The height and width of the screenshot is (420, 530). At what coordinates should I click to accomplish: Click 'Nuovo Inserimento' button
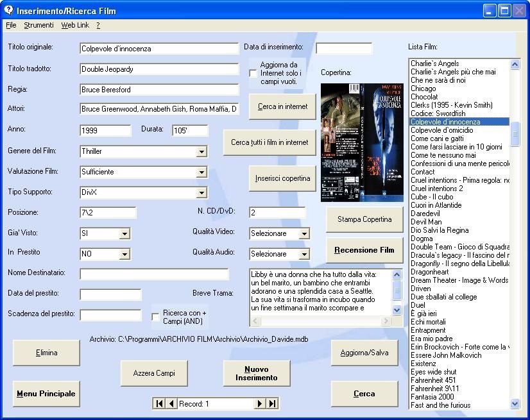257,373
